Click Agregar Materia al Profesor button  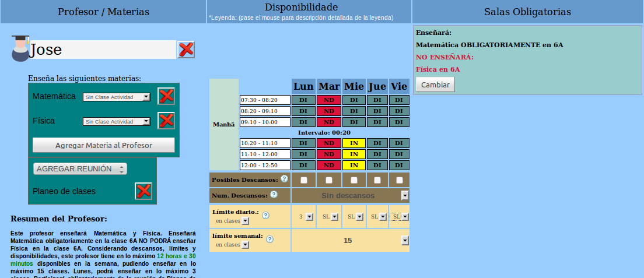(x=103, y=145)
